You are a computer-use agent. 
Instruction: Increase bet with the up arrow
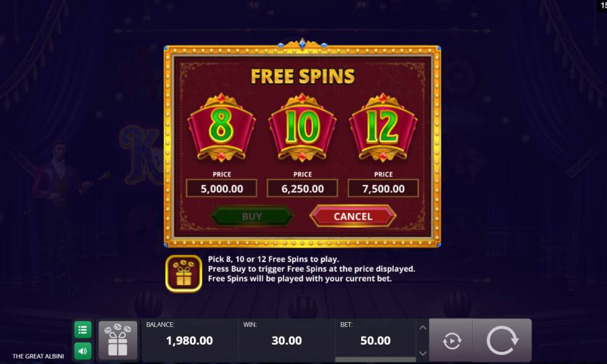[x=422, y=328]
